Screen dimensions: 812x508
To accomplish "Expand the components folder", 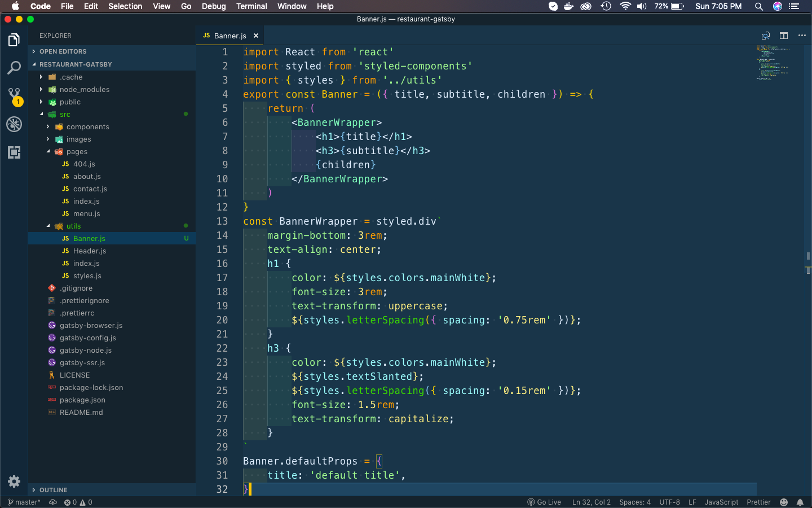I will (112, 127).
